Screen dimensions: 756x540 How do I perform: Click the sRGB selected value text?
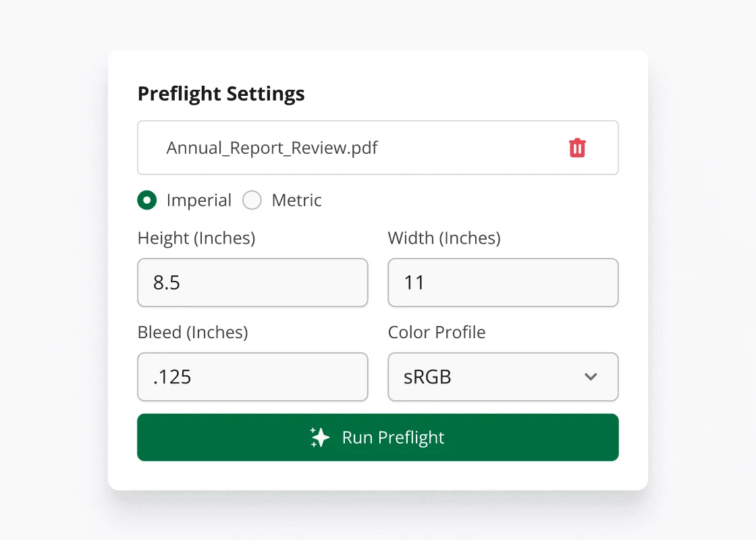pos(427,377)
